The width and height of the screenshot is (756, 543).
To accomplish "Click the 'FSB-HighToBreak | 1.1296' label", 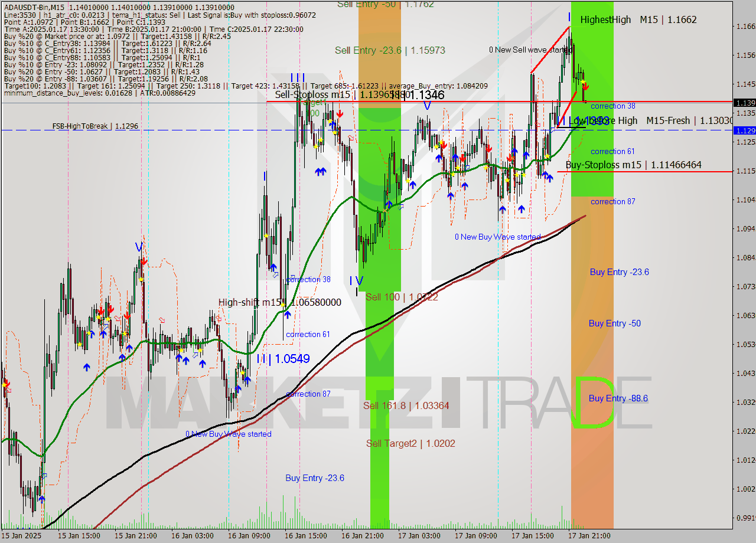I will tap(95, 126).
